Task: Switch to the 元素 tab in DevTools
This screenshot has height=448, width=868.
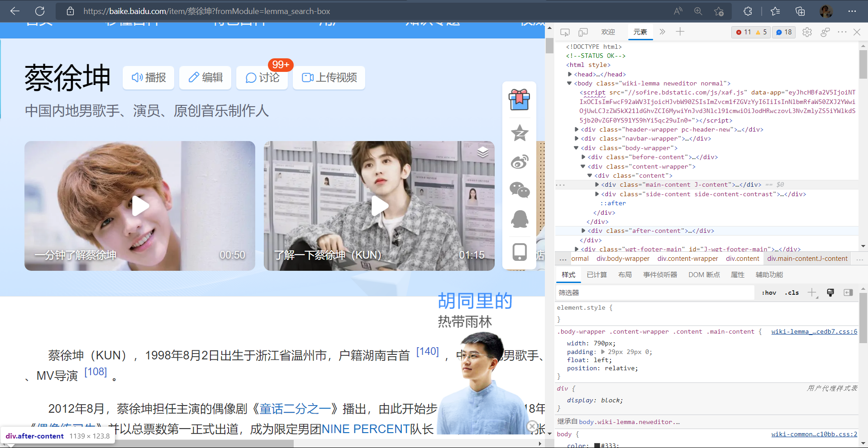Action: (640, 32)
